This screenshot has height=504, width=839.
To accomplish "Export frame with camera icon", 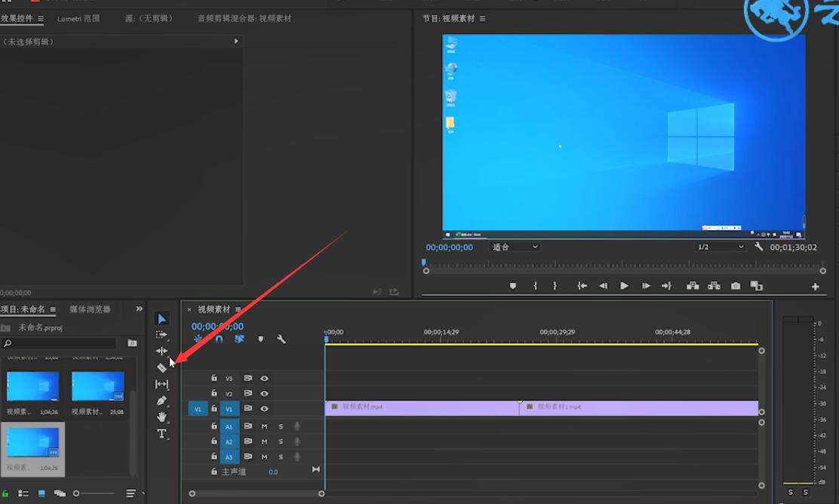I will [736, 286].
